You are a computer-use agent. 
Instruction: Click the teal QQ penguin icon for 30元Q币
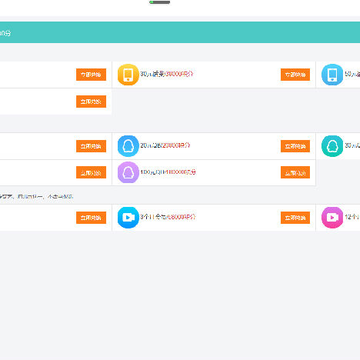[x=332, y=146]
